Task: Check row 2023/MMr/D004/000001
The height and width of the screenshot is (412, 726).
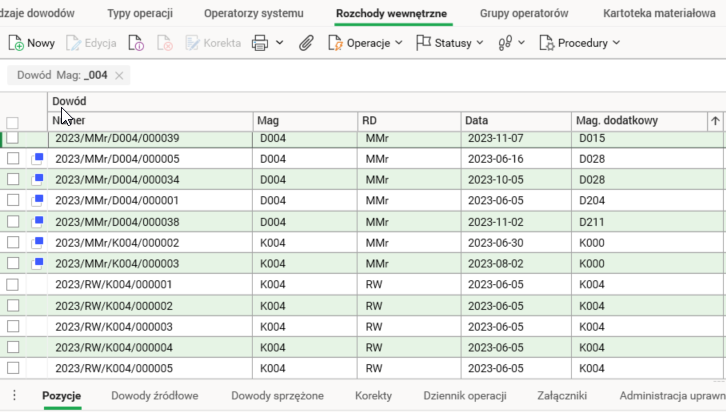Action: click(13, 200)
